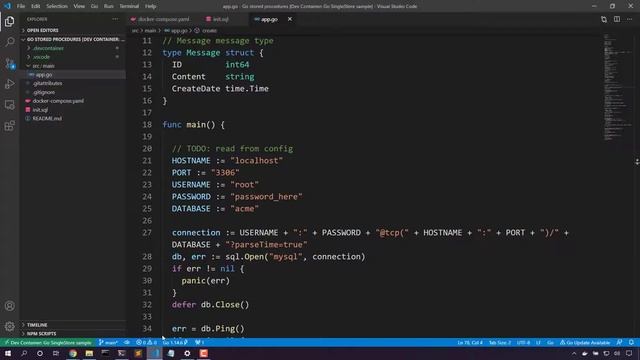Open the Help menu
This screenshot has height=360, width=640.
click(151, 6)
